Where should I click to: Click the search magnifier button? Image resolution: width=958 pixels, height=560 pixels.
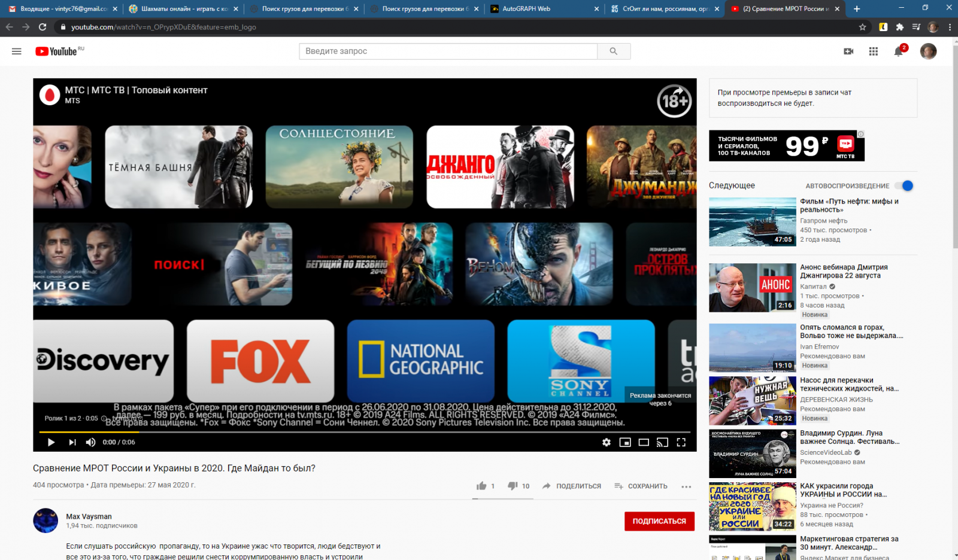pyautogui.click(x=614, y=51)
